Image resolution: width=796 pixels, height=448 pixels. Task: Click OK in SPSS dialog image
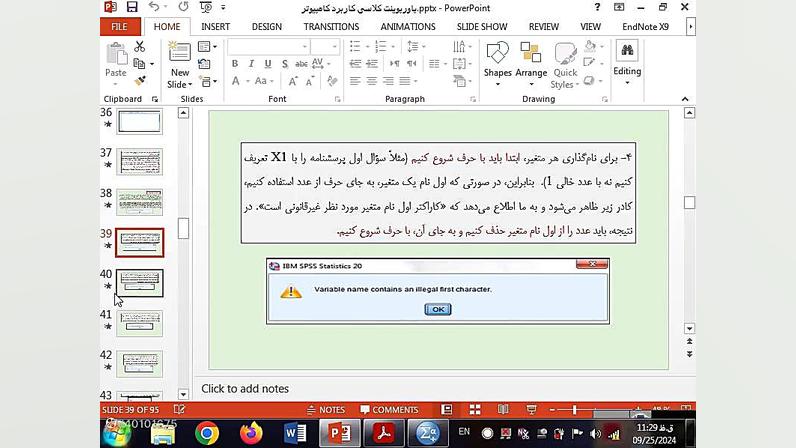[438, 309]
